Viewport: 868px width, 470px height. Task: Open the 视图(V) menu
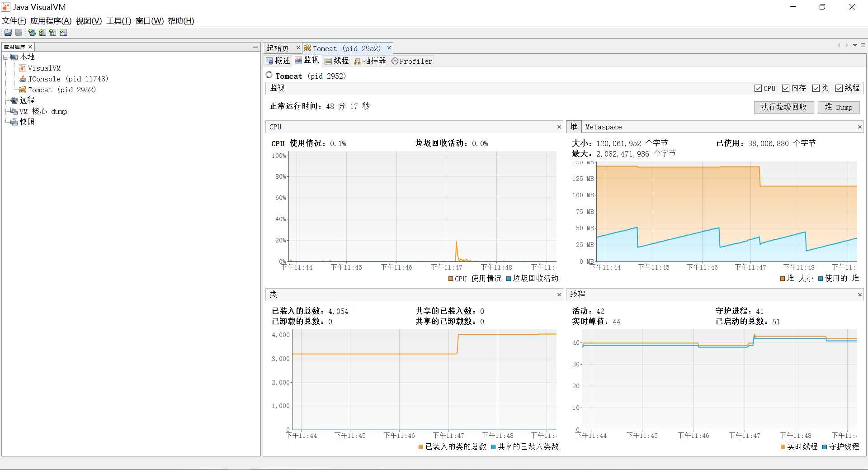89,21
